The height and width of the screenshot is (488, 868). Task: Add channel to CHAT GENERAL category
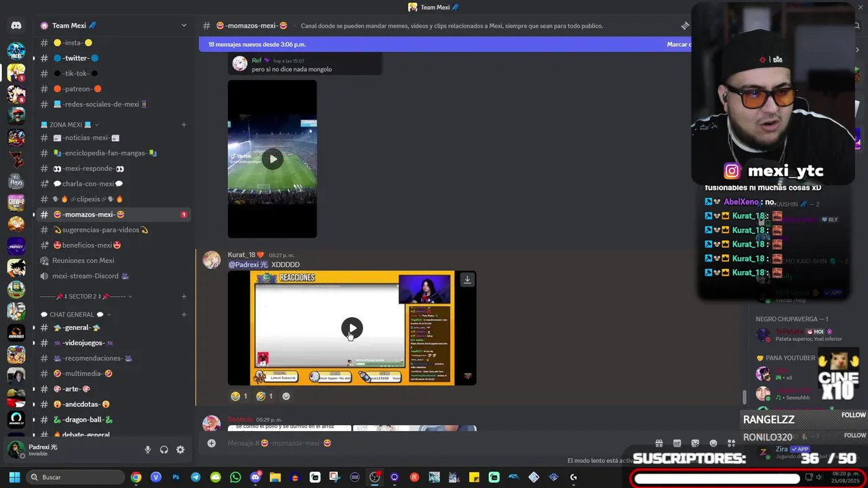184,314
